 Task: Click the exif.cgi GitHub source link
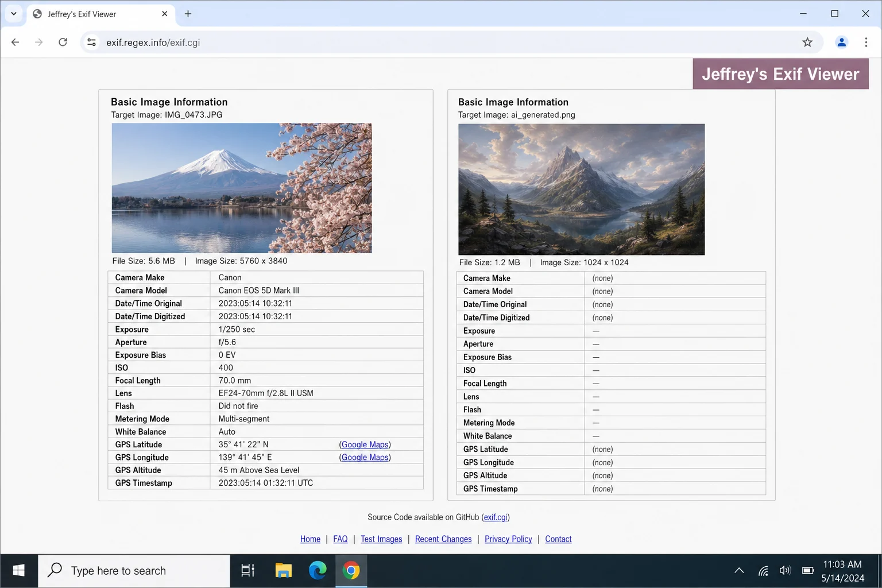(x=495, y=517)
